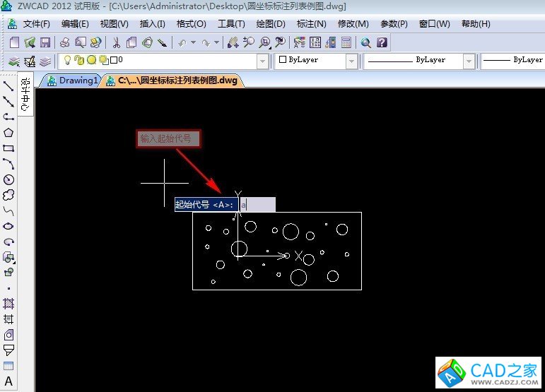Select the Polygon draw tool
The width and height of the screenshot is (545, 392).
[8, 133]
